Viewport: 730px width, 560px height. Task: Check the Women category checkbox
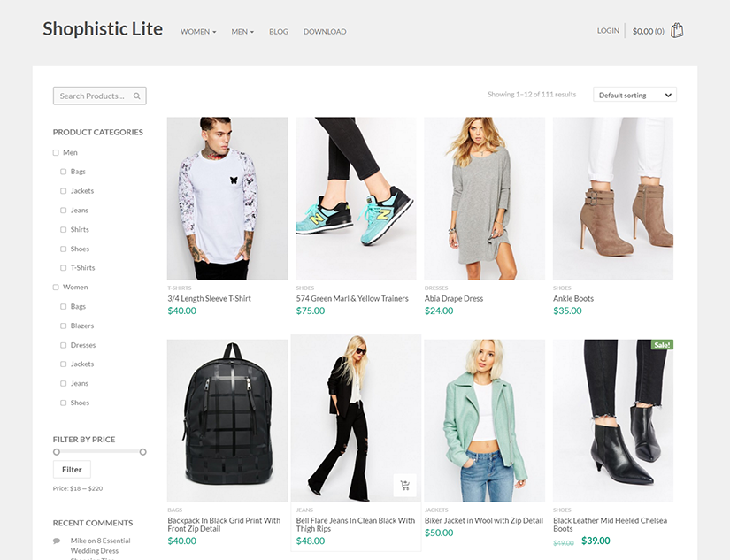tap(56, 288)
